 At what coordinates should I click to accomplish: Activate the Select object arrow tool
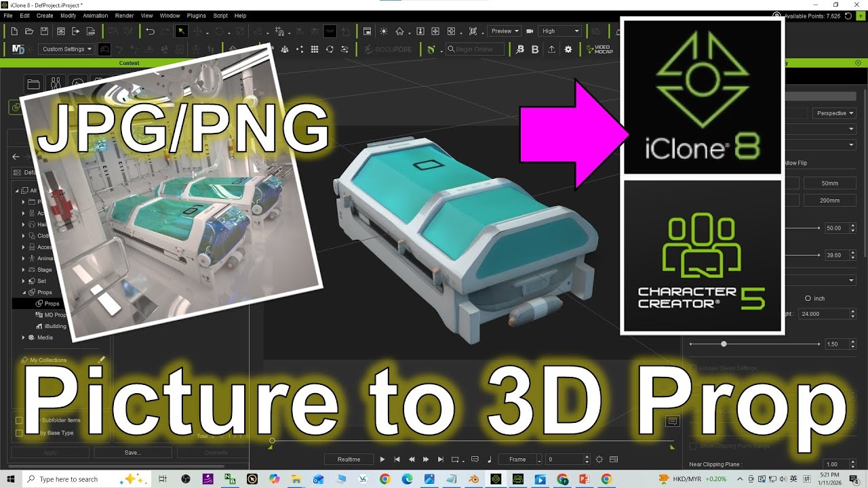[181, 31]
